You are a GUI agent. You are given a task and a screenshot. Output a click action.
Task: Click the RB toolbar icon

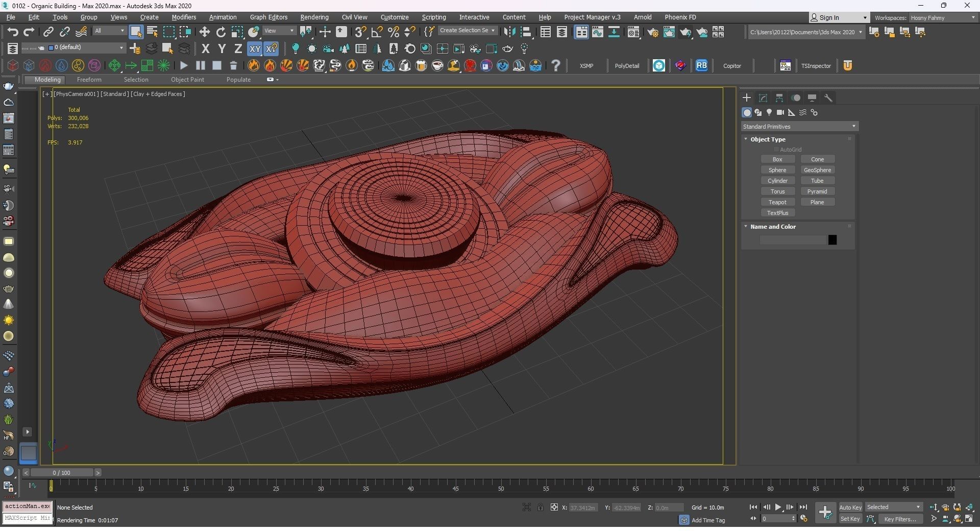point(701,65)
